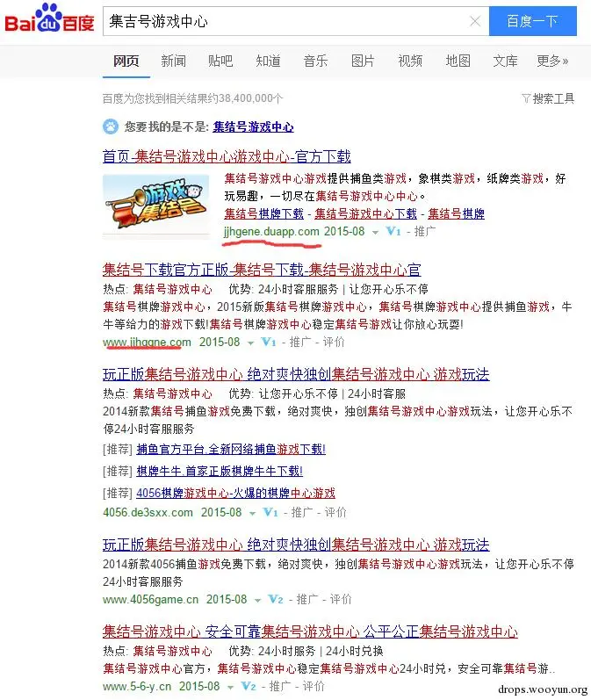This screenshot has width=591, height=700.
Task: Expand dropdown arrow beside www.4056game.cn date
Action: click(x=257, y=601)
